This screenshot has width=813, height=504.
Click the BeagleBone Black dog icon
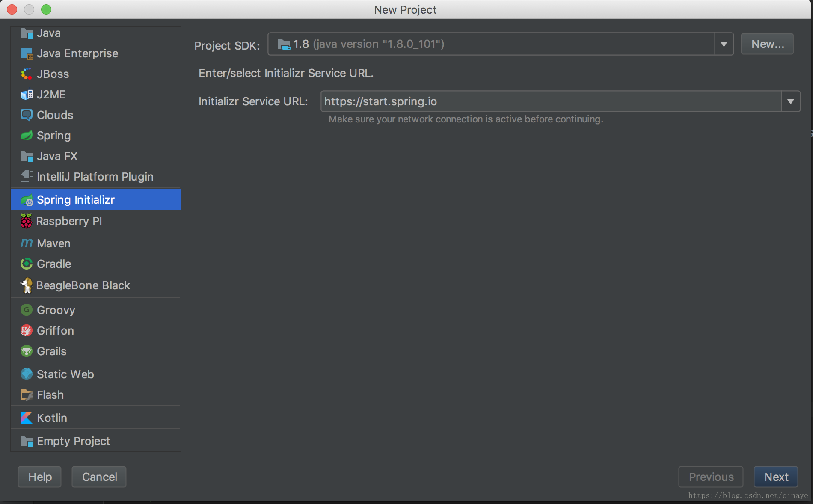click(27, 285)
